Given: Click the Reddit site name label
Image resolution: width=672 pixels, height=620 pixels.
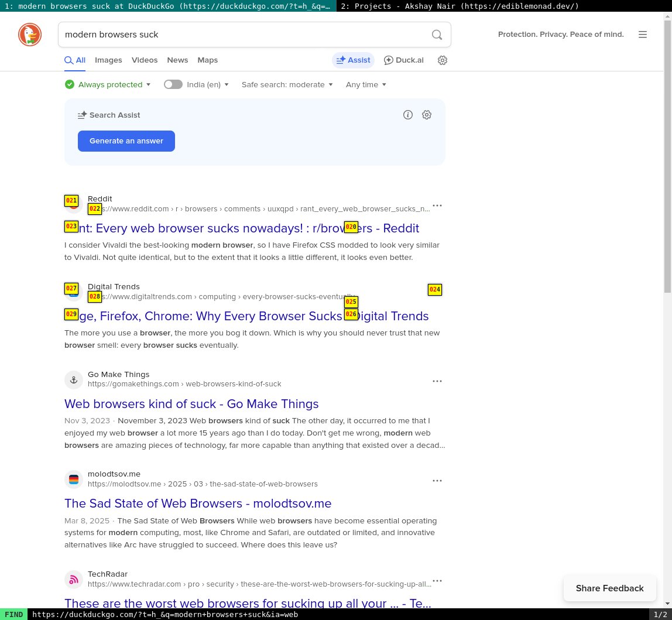Looking at the screenshot, I should tap(100, 198).
